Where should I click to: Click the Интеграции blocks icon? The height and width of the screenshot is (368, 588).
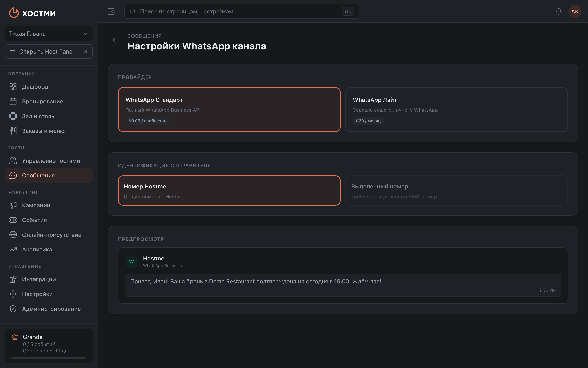[13, 279]
